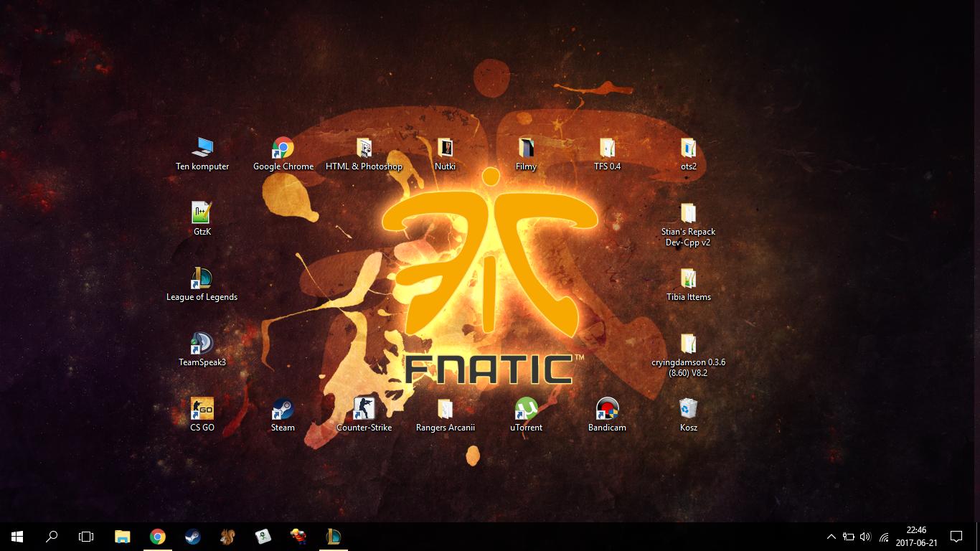Image resolution: width=980 pixels, height=551 pixels.
Task: Select the Ten komputer desktop icon
Action: click(202, 154)
